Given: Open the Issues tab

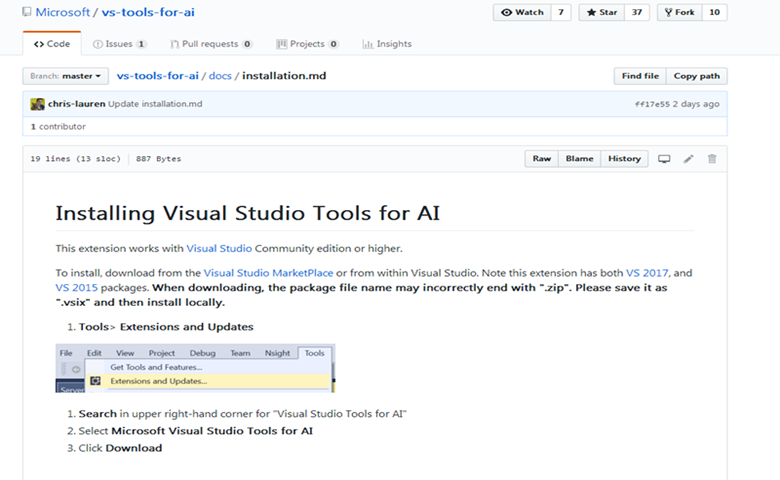Looking at the screenshot, I should coord(119,44).
